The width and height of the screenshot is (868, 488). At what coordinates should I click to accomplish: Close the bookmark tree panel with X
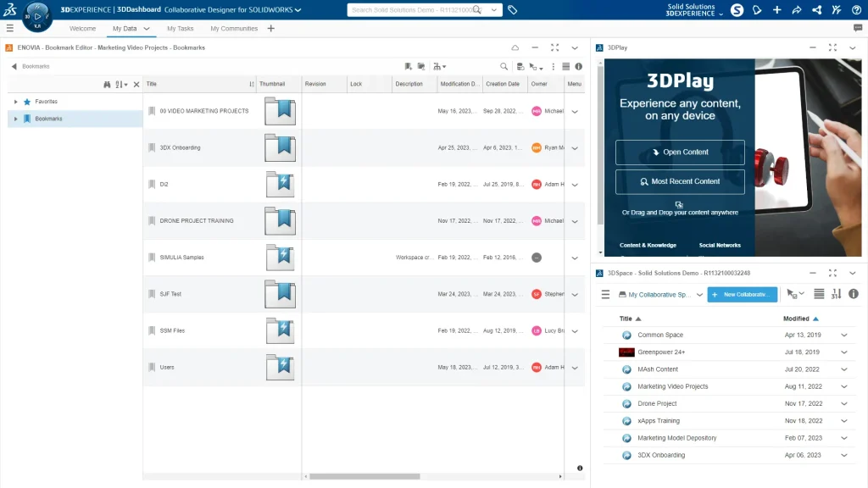pyautogui.click(x=136, y=84)
